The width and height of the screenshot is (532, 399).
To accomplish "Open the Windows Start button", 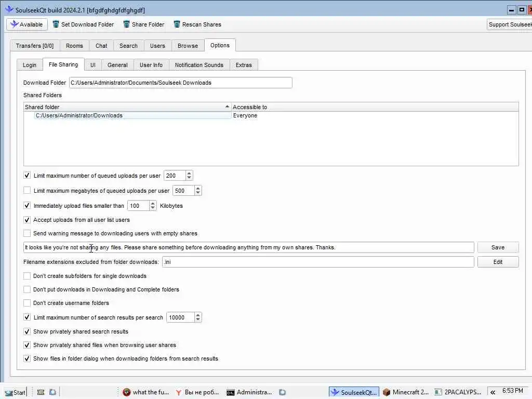I will coord(15,393).
